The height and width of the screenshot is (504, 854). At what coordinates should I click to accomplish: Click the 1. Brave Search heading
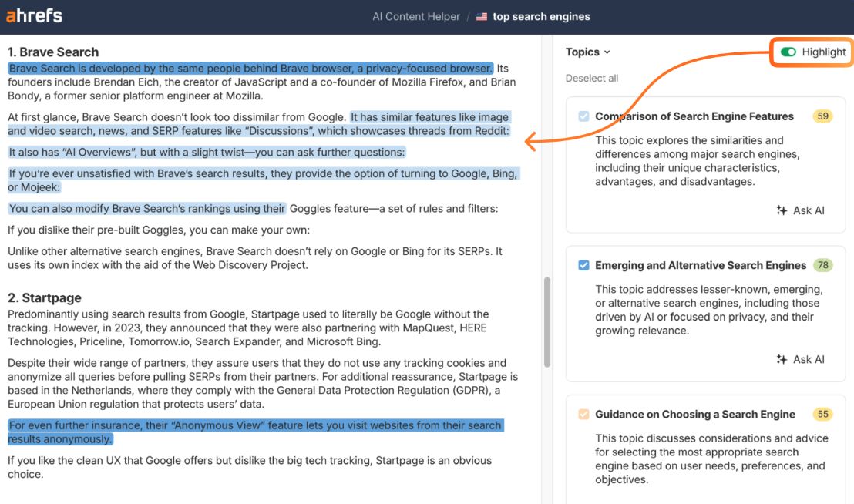click(x=52, y=52)
